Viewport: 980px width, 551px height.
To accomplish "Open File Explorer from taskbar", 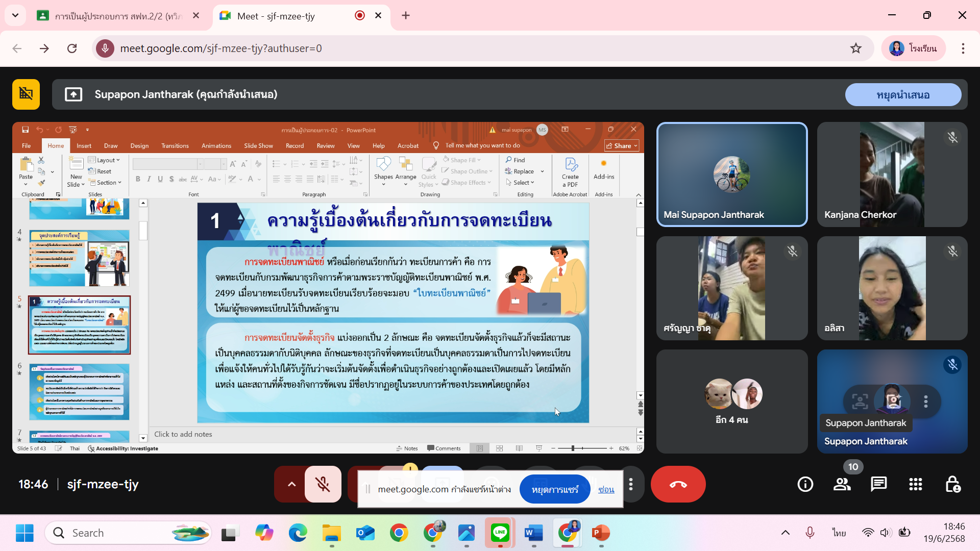I will 331,533.
